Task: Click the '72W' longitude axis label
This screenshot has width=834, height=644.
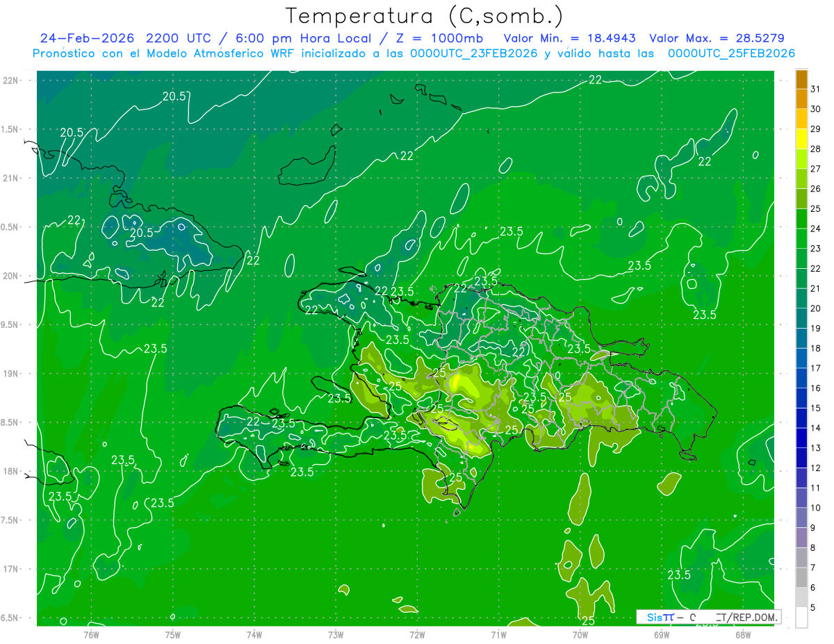Action: 417,634
